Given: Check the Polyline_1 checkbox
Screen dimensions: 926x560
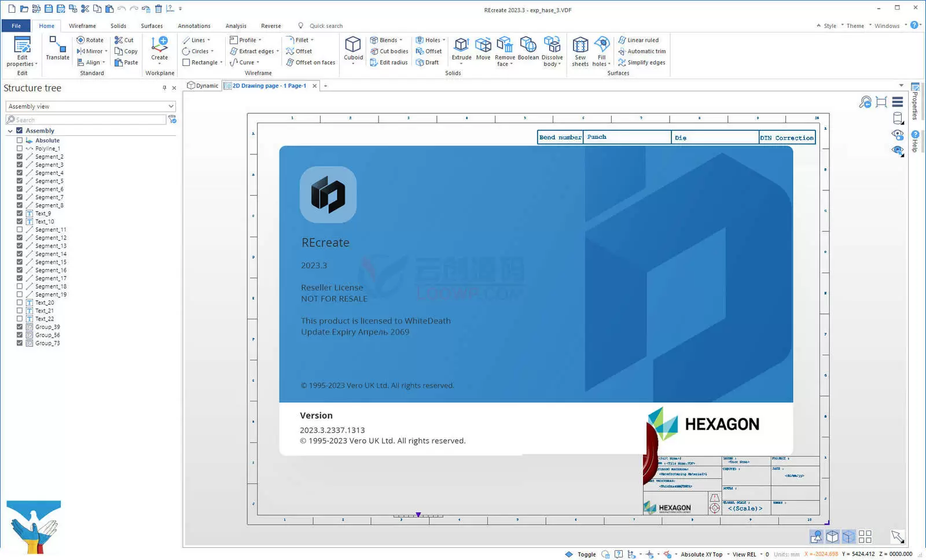Looking at the screenshot, I should pyautogui.click(x=20, y=149).
